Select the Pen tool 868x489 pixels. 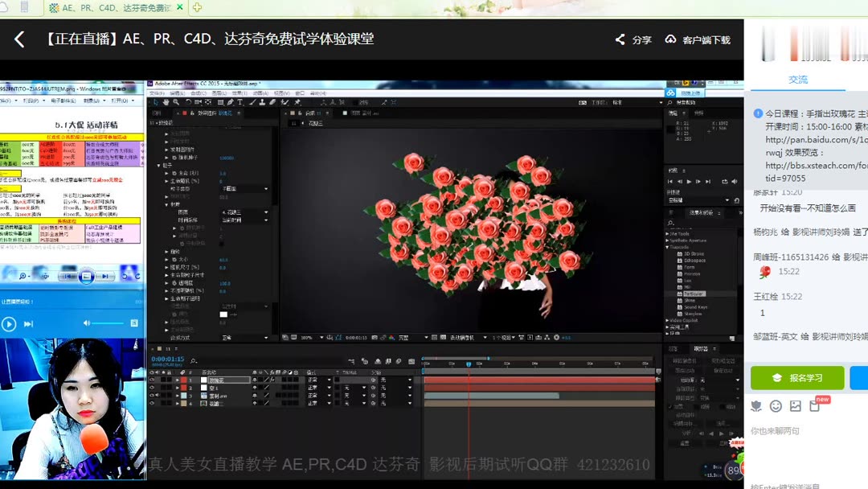pos(230,103)
